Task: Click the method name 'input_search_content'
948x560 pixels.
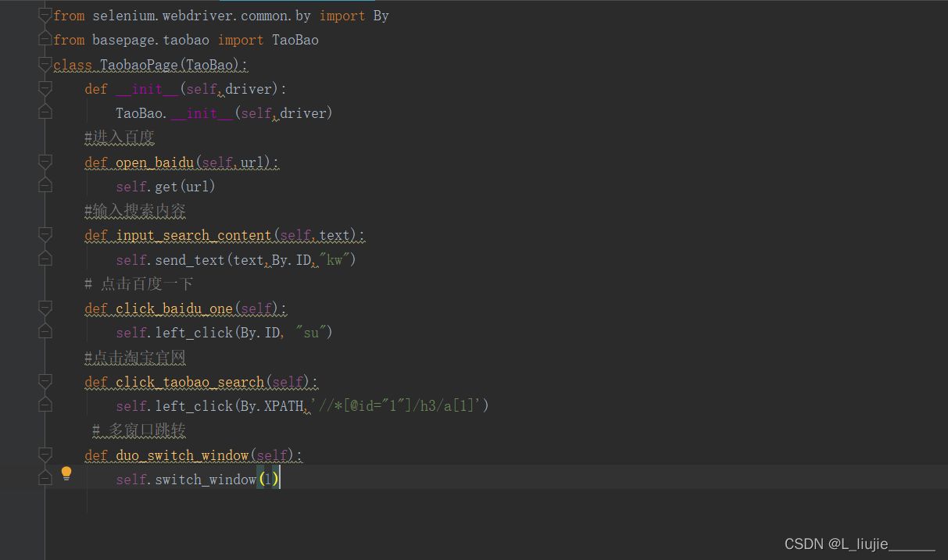Action: pos(194,235)
